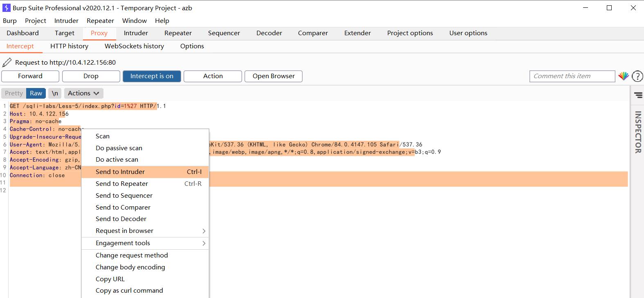Open the Burp menu
Image resolution: width=644 pixels, height=298 pixels.
click(x=10, y=20)
